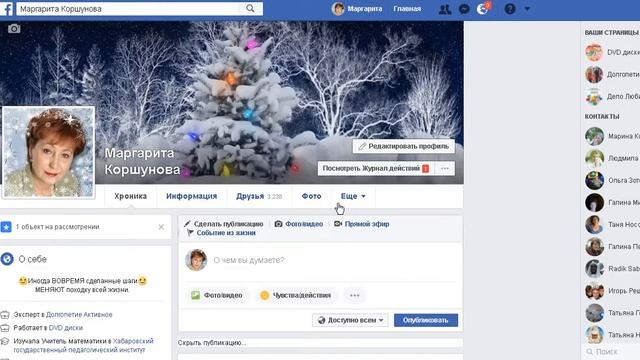The image size is (640, 360).
Task: Open 1 объект на рассмотрении item
Action: [58, 227]
